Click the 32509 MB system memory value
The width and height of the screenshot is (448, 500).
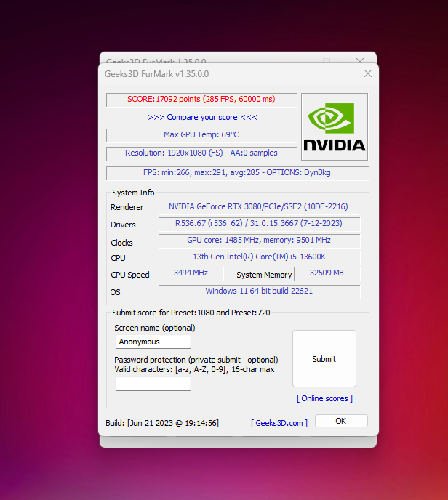tap(327, 273)
